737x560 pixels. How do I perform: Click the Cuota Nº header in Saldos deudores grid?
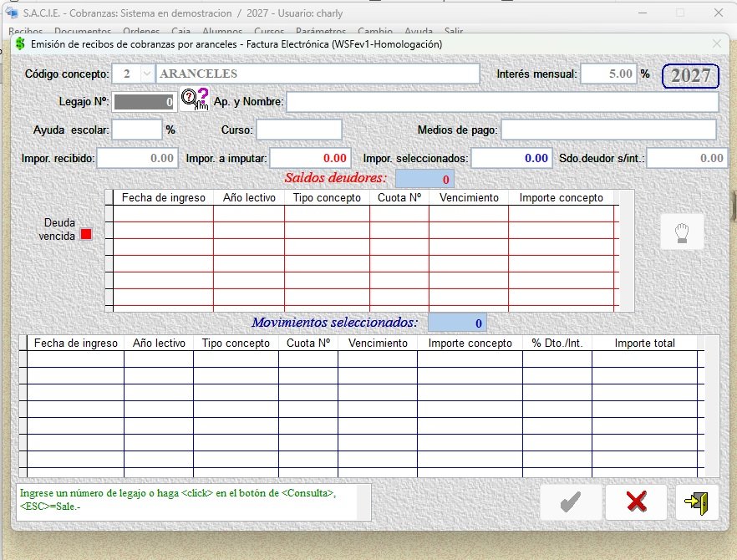(x=399, y=198)
